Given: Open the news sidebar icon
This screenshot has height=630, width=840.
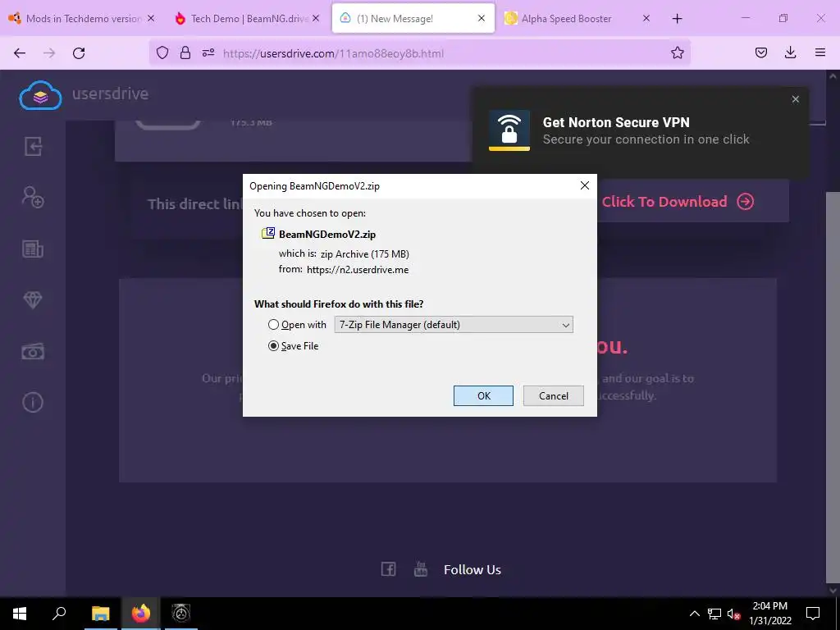Looking at the screenshot, I should pyautogui.click(x=33, y=249).
